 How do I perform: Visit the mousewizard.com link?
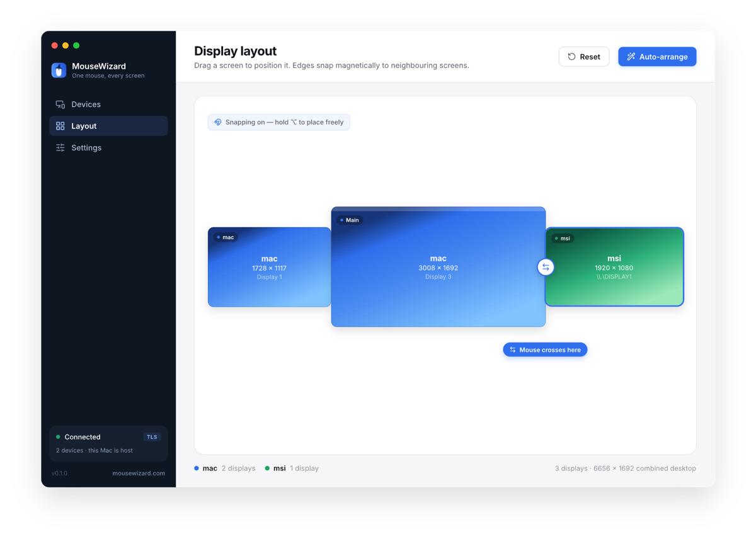pyautogui.click(x=139, y=473)
